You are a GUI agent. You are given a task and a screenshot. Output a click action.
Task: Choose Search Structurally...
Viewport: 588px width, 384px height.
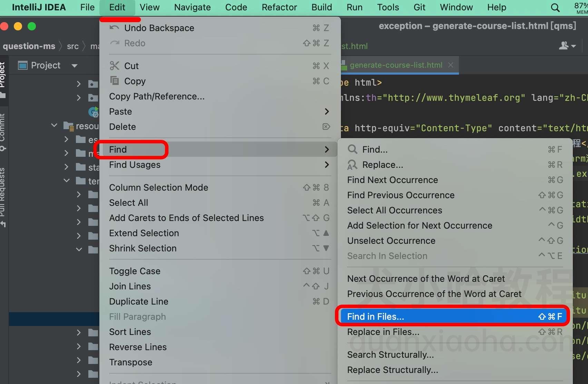[x=455, y=355]
